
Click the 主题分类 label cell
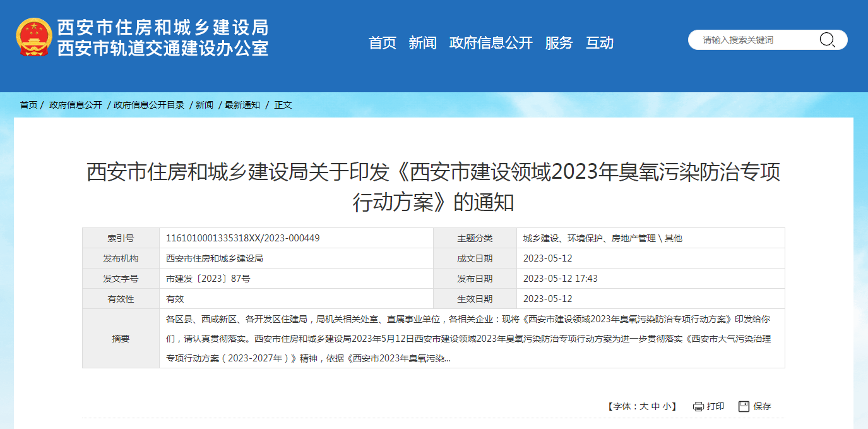coord(475,238)
